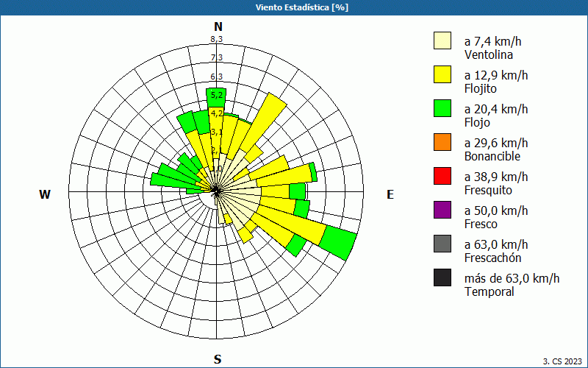Viewport: 588px width, 368px height.
Task: Click the 3,1 ring scale value
Action: 216,132
